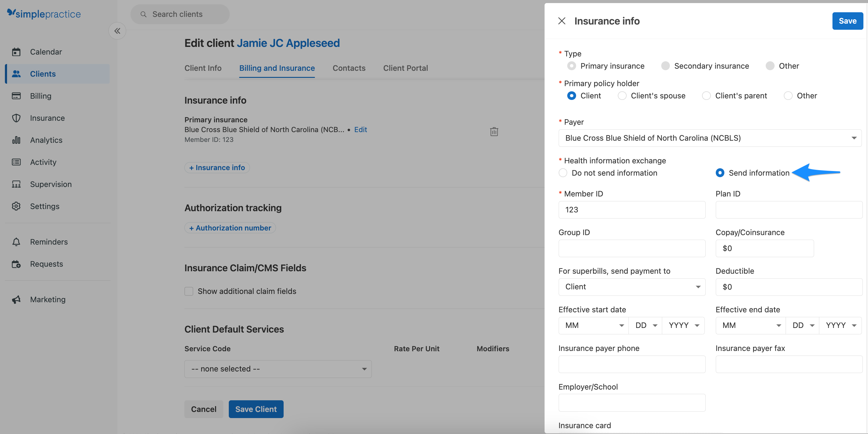This screenshot has height=434, width=868.
Task: Open the Billing card icon in sidebar
Action: [16, 96]
